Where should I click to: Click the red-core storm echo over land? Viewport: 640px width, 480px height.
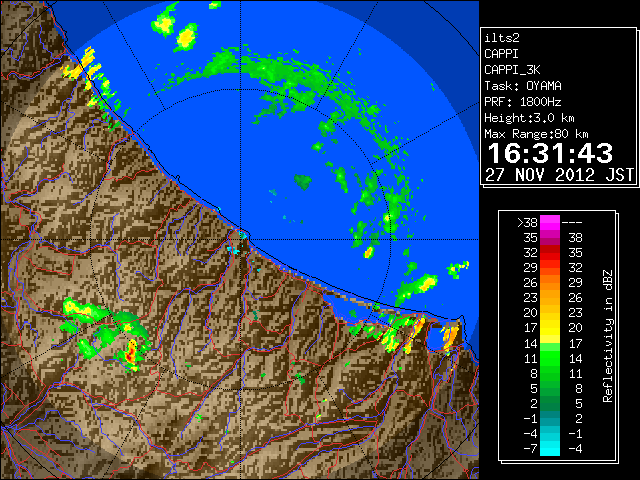(x=131, y=354)
